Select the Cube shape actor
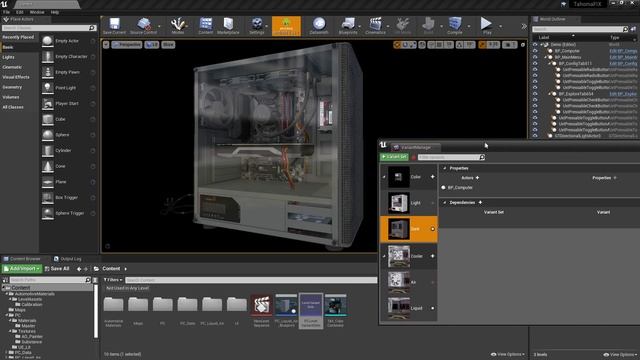 [x=69, y=119]
